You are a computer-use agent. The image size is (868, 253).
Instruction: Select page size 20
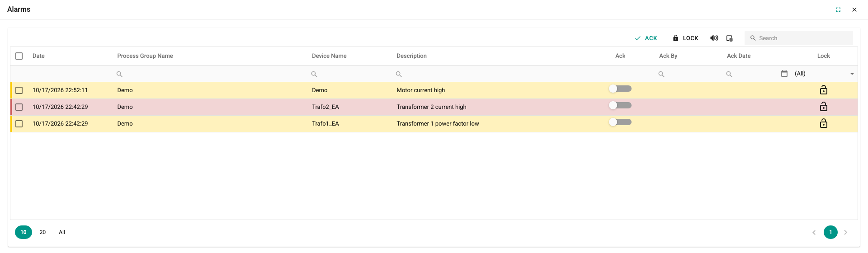42,232
